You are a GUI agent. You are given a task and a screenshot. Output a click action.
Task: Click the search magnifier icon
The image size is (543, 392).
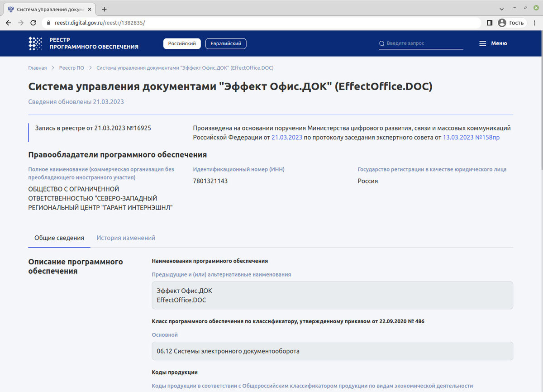381,43
